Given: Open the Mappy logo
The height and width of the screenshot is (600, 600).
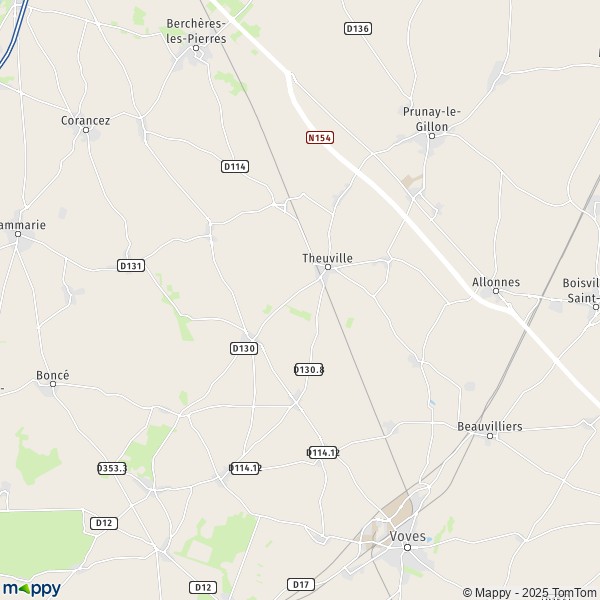Looking at the screenshot, I should click(x=32, y=589).
